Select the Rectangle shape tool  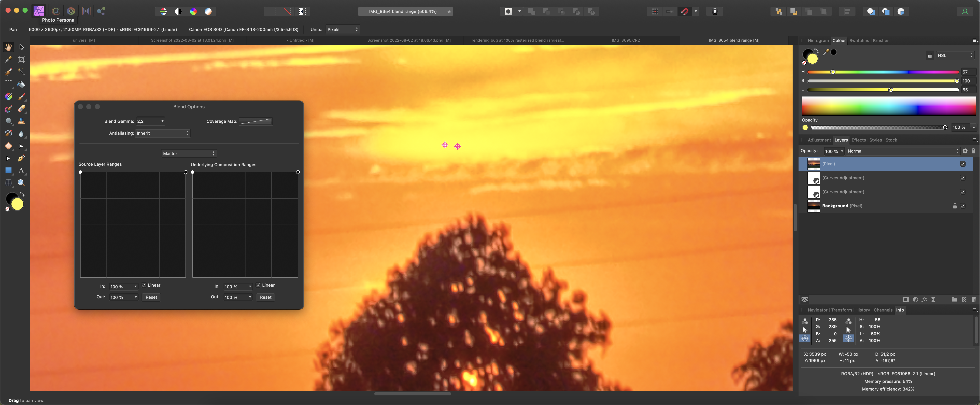[x=8, y=170]
